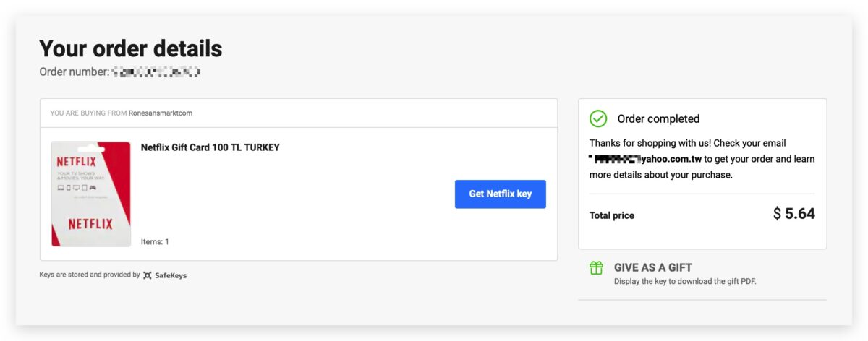Click the Order completed status text
Viewport: 868px width, 341px height.
pos(658,118)
